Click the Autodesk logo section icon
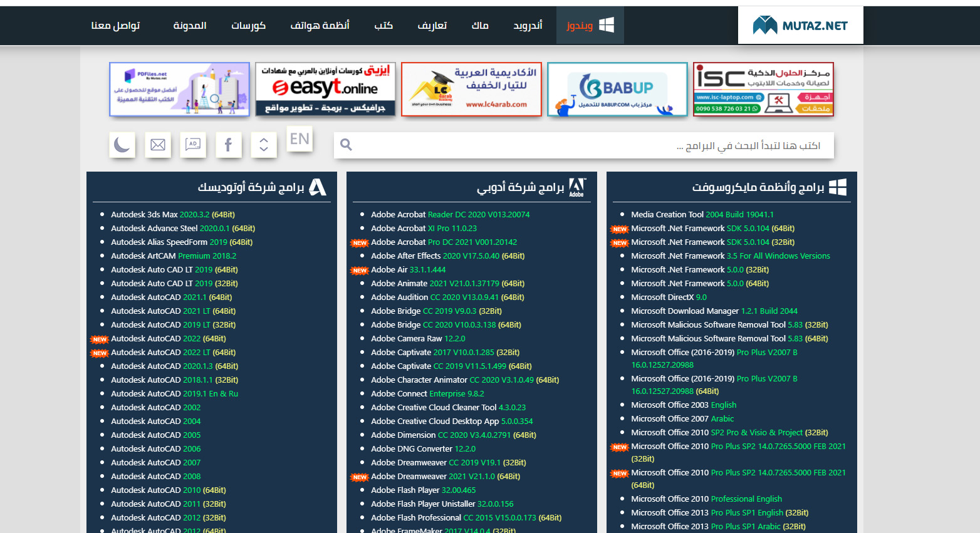 (x=318, y=187)
